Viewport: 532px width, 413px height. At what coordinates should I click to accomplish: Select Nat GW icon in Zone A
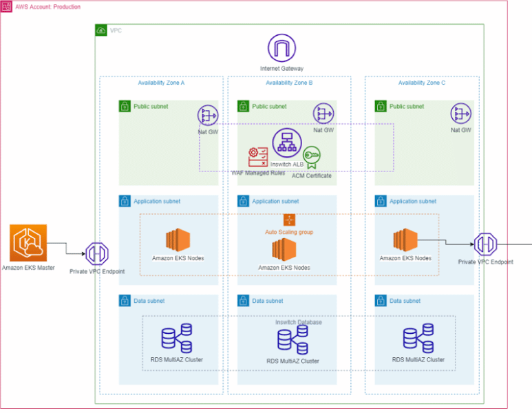(208, 116)
